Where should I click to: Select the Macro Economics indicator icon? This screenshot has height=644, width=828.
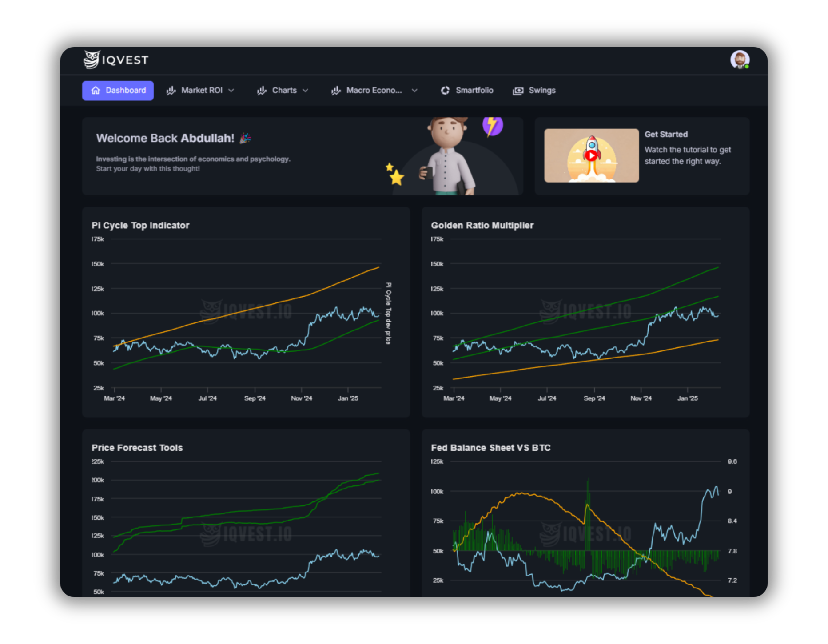tap(336, 90)
